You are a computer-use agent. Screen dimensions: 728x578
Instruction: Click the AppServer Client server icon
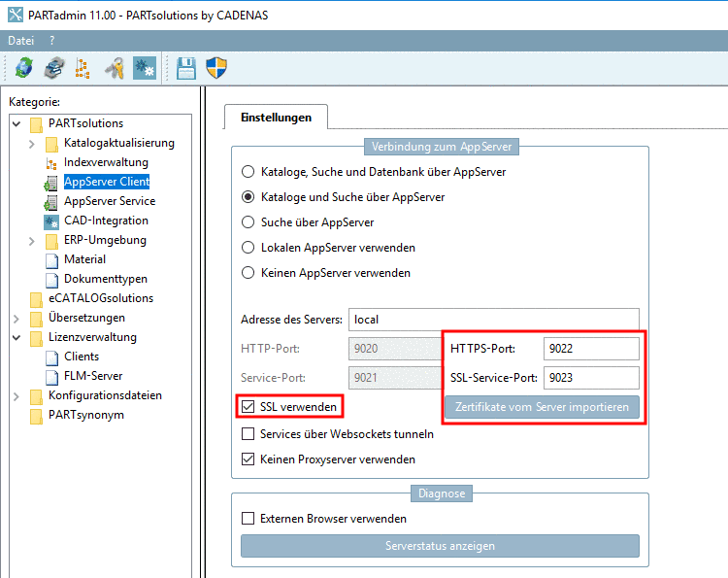51,183
